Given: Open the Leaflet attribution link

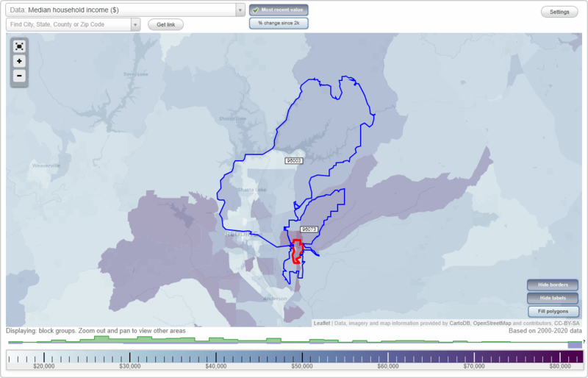Looking at the screenshot, I should point(322,323).
